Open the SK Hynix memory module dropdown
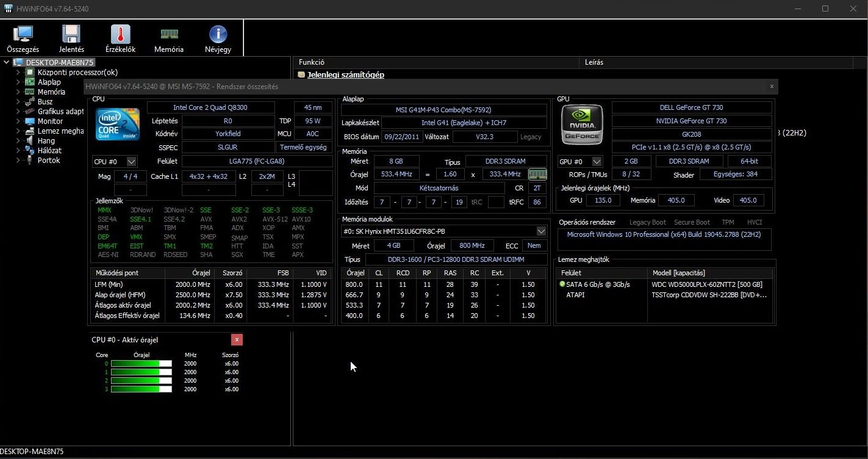The image size is (868, 459). tap(541, 231)
